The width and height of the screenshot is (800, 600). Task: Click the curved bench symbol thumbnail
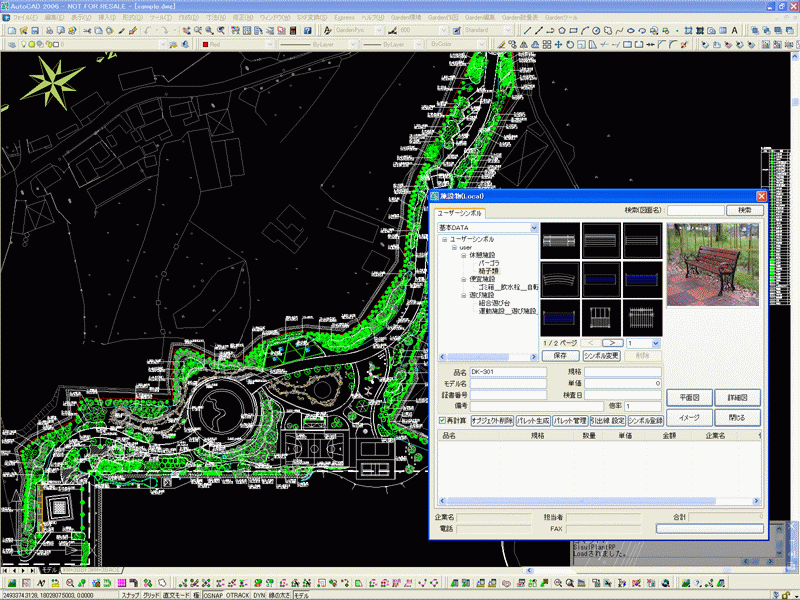pos(561,278)
